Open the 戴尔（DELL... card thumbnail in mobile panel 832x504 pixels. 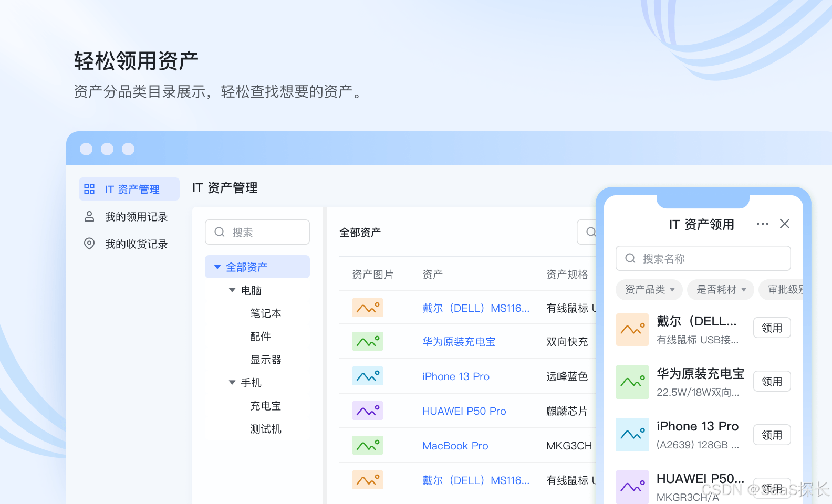tap(632, 330)
